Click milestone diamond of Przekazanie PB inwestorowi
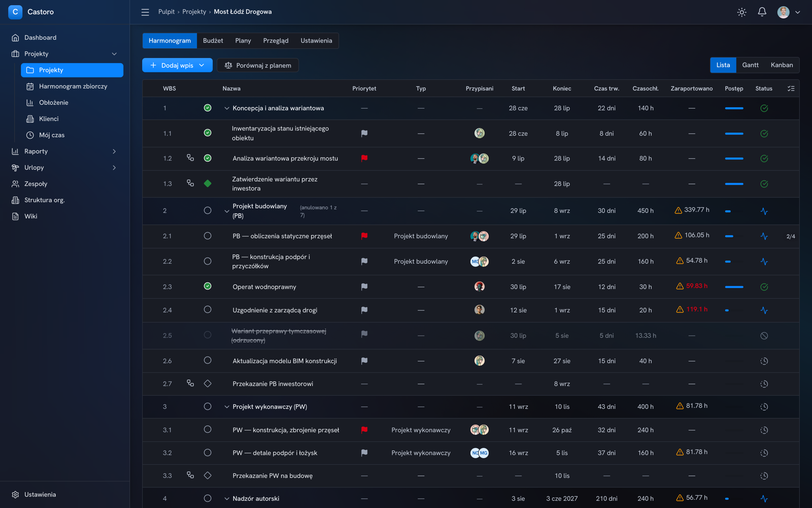The height and width of the screenshot is (508, 812). tap(208, 384)
